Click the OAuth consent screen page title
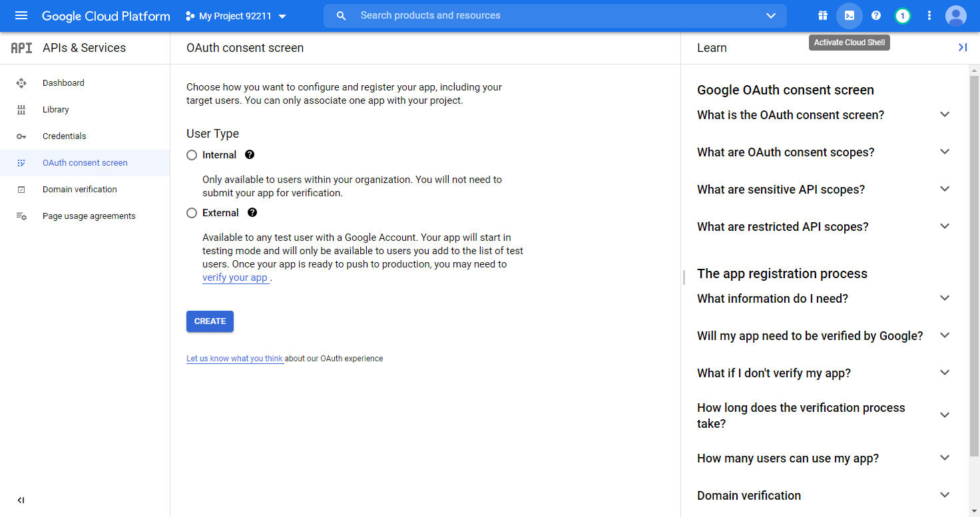Screen dimensions: 980x517 pyautogui.click(x=245, y=48)
